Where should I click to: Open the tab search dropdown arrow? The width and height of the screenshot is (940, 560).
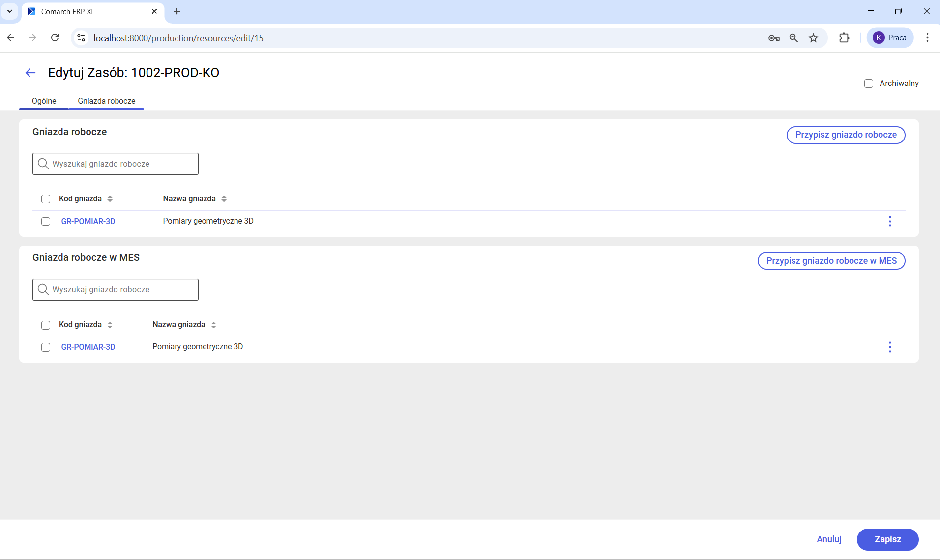pyautogui.click(x=10, y=11)
